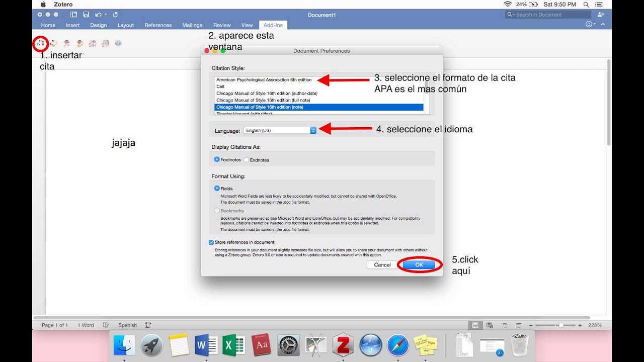
Task: Click the Cancel button
Action: click(382, 265)
